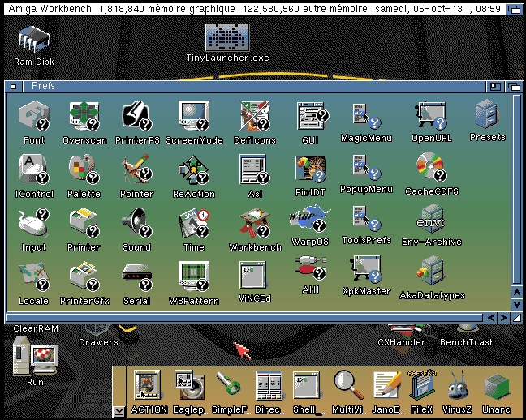Open the Overscan preferences icon
Screen dimensions: 526x420
pos(84,116)
